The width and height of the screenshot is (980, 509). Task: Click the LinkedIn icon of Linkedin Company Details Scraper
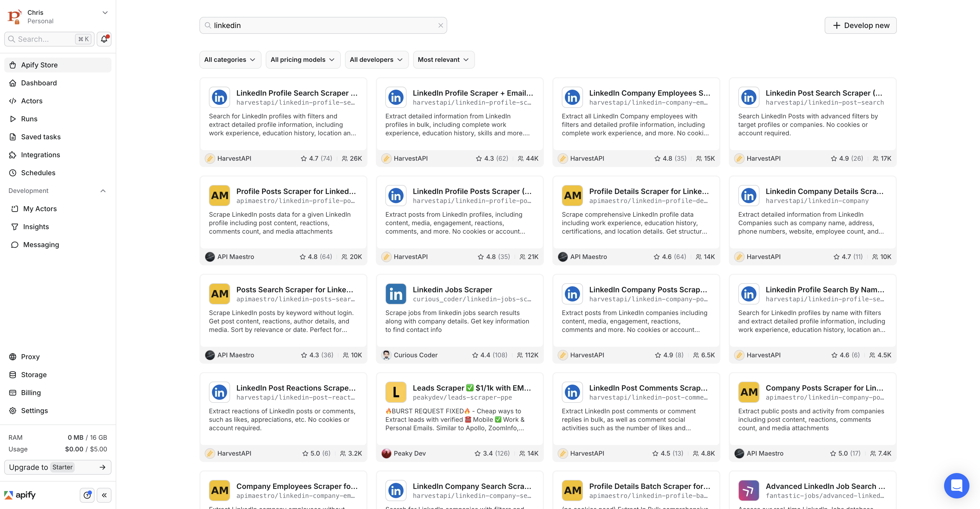pos(749,196)
